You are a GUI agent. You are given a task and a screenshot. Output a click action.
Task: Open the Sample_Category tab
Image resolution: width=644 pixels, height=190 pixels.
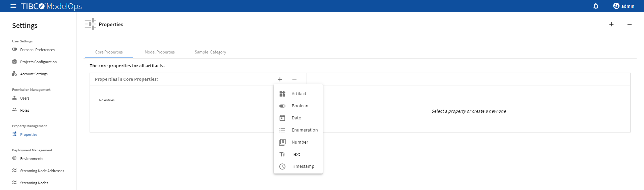click(x=210, y=52)
